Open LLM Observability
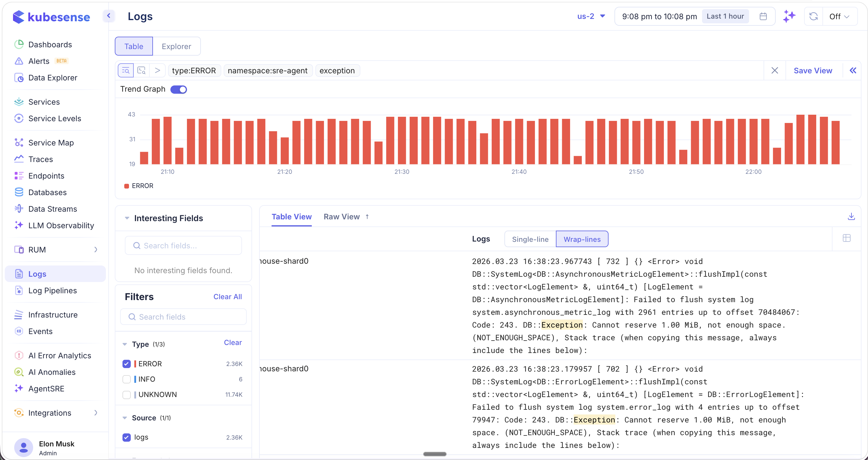Image resolution: width=868 pixels, height=460 pixels. [x=61, y=225]
